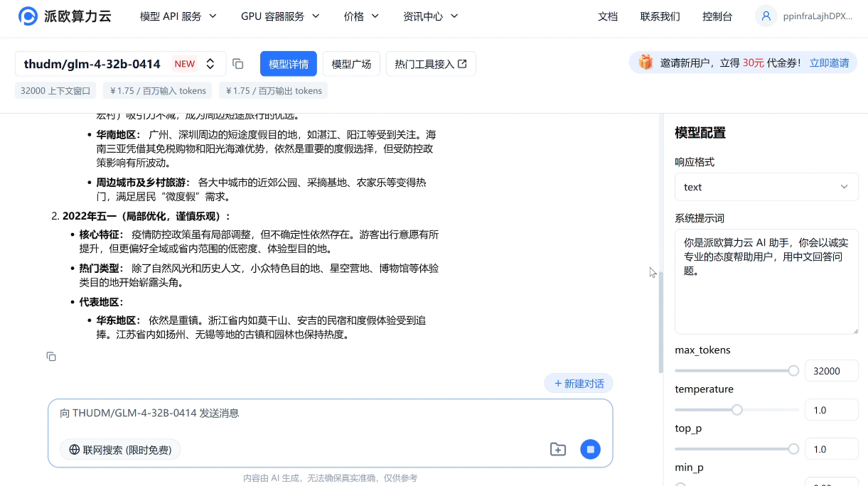Click the temperature label
Viewport: 868px width, 486px height.
(704, 389)
